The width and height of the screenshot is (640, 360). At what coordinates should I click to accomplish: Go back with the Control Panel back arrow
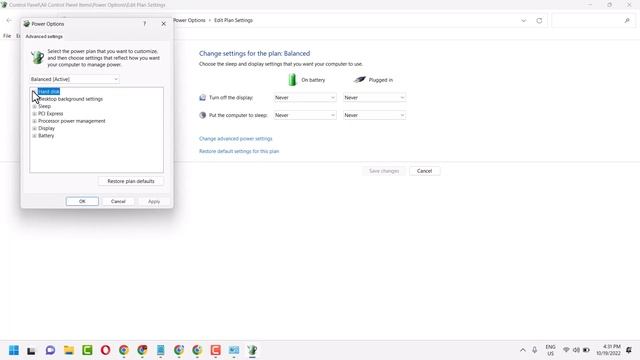[9, 20]
